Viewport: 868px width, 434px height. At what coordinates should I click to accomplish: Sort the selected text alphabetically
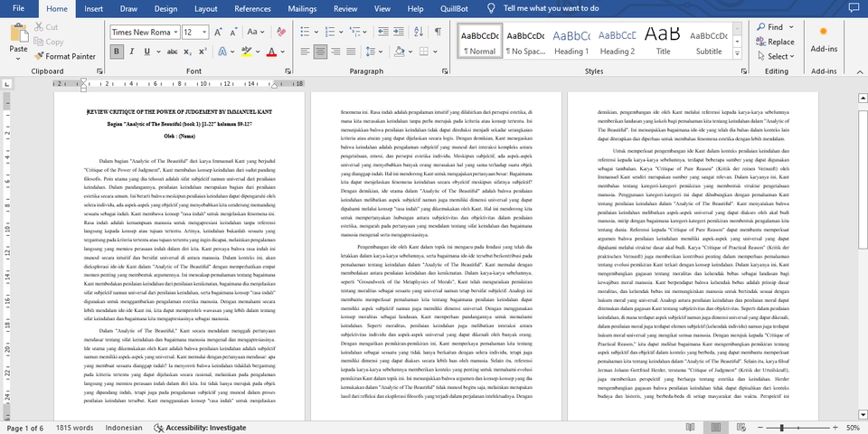coord(419,32)
